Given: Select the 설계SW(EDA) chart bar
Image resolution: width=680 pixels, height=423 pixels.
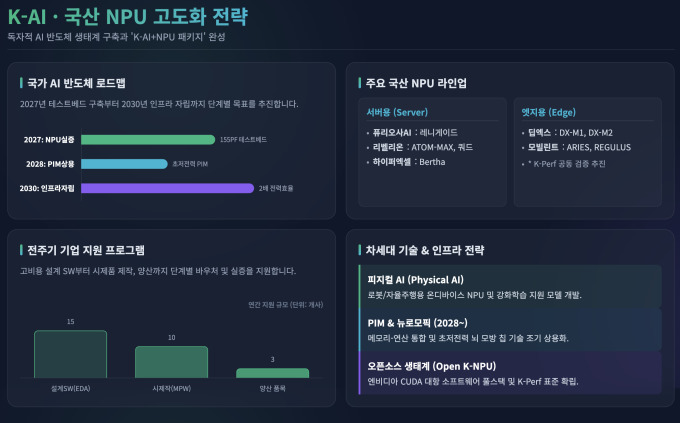Looking at the screenshot, I should tap(70, 354).
